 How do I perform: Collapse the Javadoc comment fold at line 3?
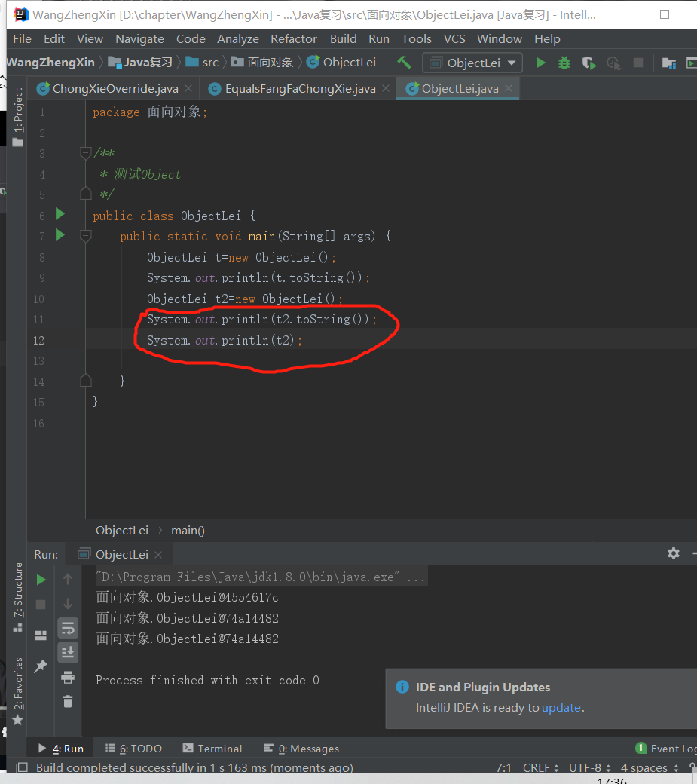coord(86,152)
